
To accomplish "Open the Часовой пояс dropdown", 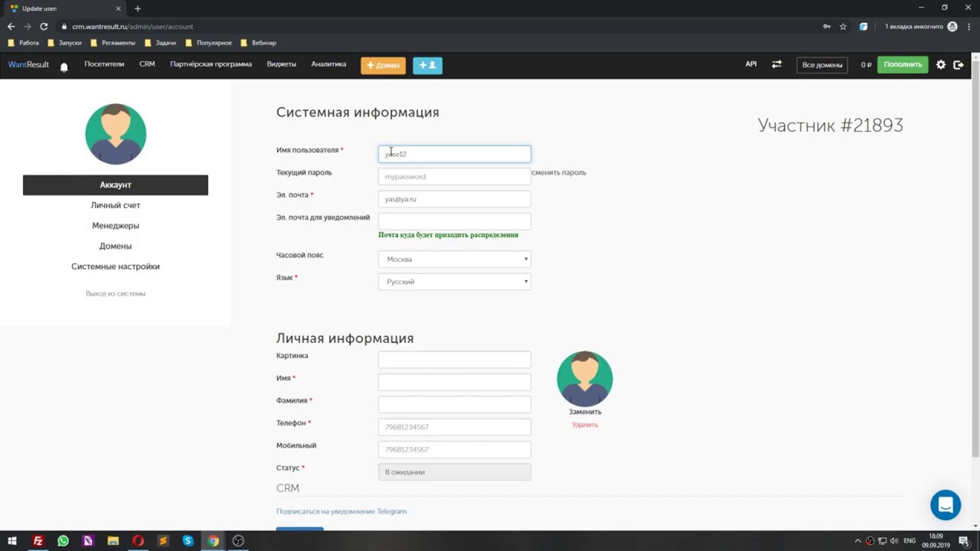I will [454, 259].
